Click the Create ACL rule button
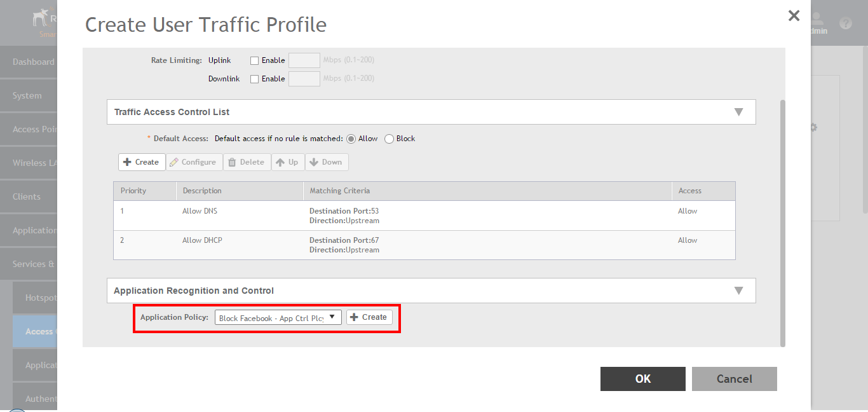The height and width of the screenshot is (412, 868). (142, 162)
